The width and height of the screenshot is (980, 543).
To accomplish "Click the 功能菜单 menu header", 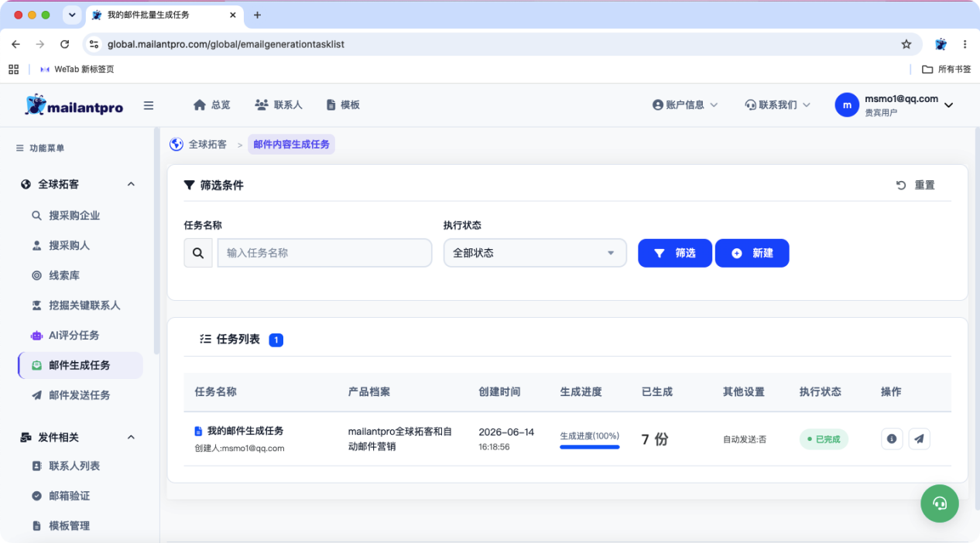I will tap(40, 148).
